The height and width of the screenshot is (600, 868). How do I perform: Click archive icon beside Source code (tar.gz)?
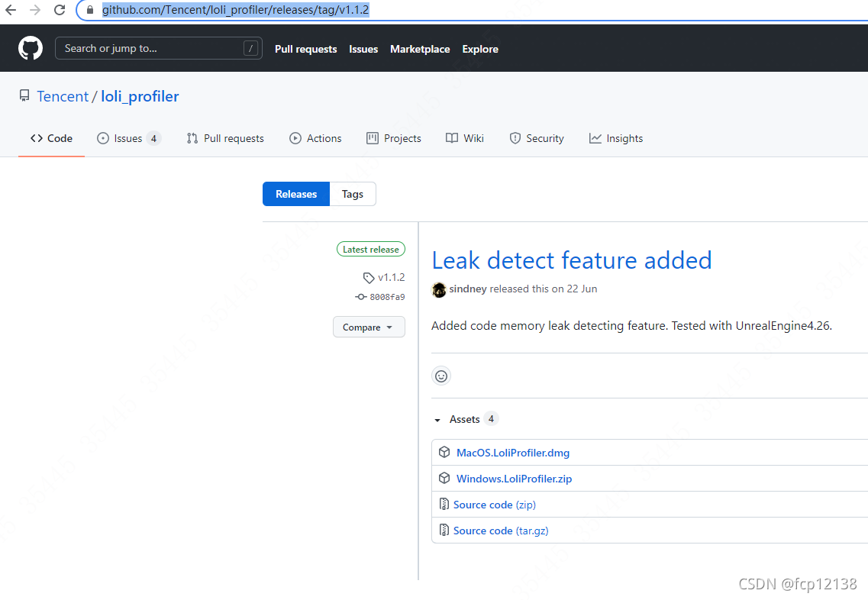[x=444, y=531]
